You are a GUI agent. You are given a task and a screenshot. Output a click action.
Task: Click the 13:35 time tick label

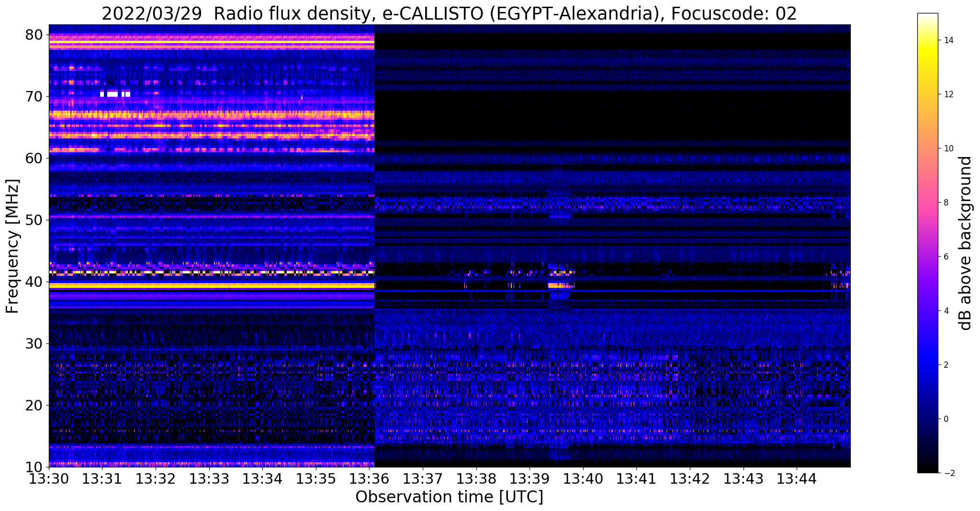click(316, 478)
